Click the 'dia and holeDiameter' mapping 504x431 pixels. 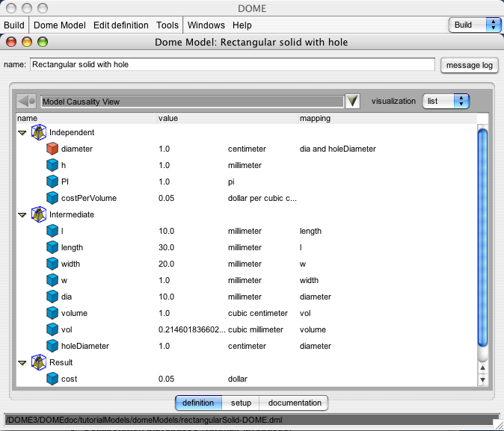tap(337, 149)
